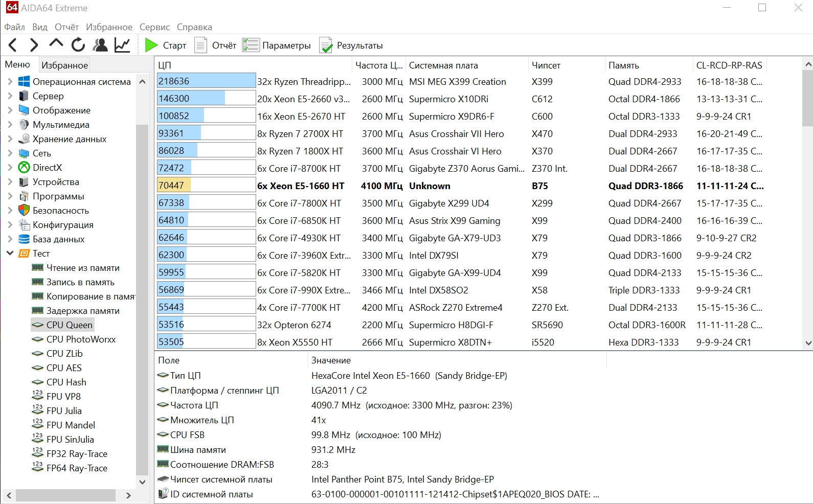This screenshot has width=813, height=504.
Task: Click the icon beside Конфигурация
Action: [24, 225]
